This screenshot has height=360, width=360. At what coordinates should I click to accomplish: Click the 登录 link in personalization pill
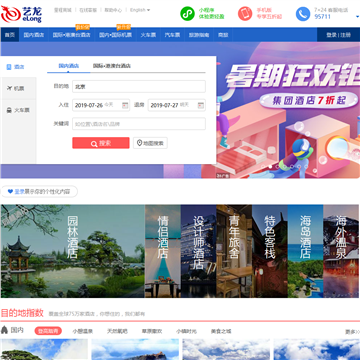19,192
